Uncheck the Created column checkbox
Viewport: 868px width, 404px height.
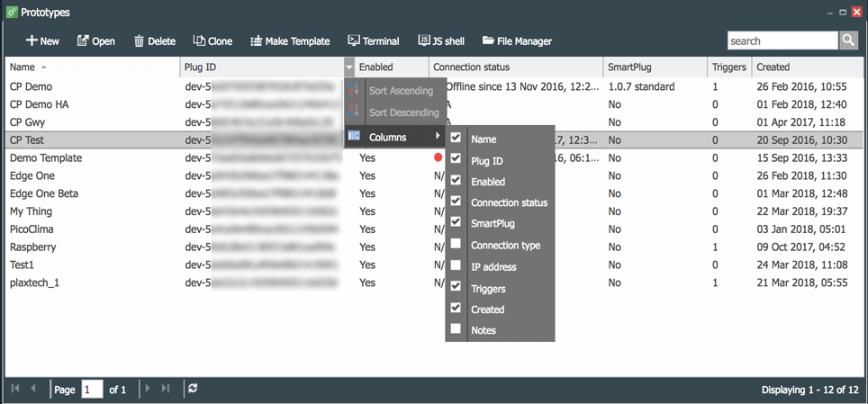click(x=456, y=308)
